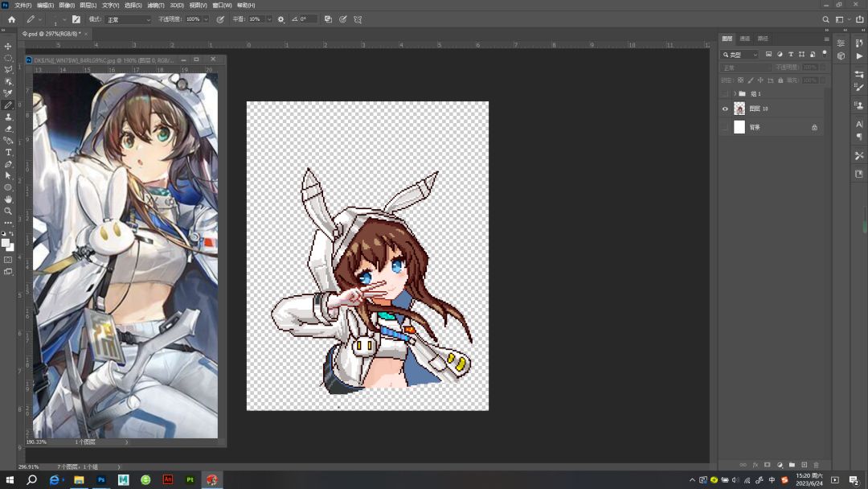Open the brush blend mode 模式 dropdown
The image size is (868, 489).
[x=127, y=19]
